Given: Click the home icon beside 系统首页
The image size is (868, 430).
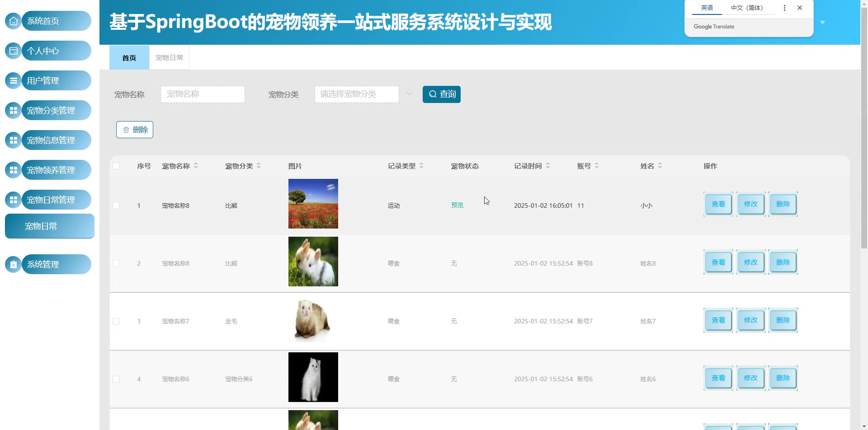Looking at the screenshot, I should (14, 21).
